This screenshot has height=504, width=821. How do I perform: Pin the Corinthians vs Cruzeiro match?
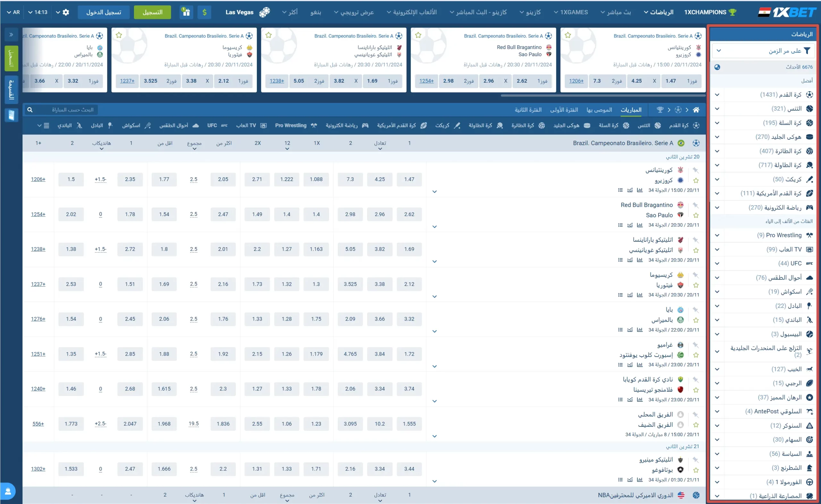[695, 170]
